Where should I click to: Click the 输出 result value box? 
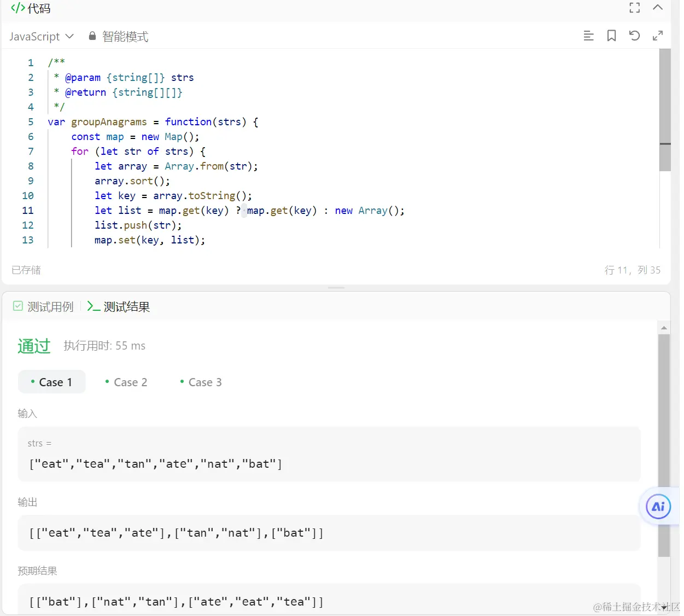click(x=329, y=533)
